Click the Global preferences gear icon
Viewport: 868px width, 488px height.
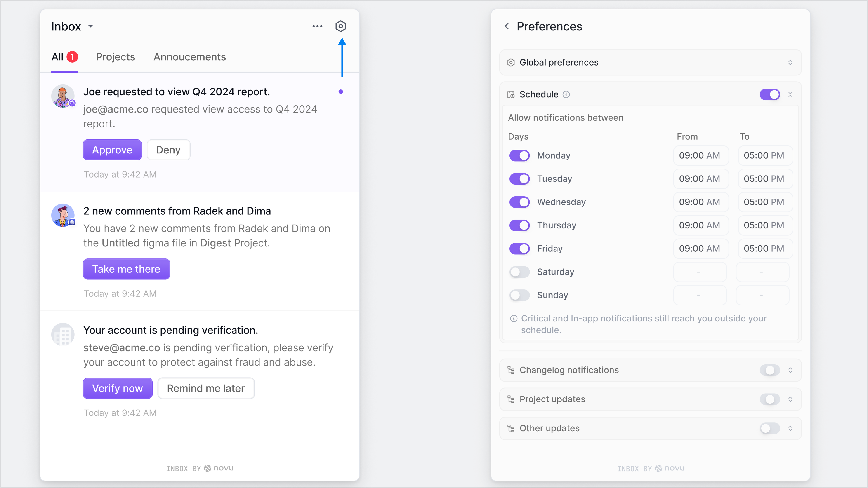tap(511, 62)
